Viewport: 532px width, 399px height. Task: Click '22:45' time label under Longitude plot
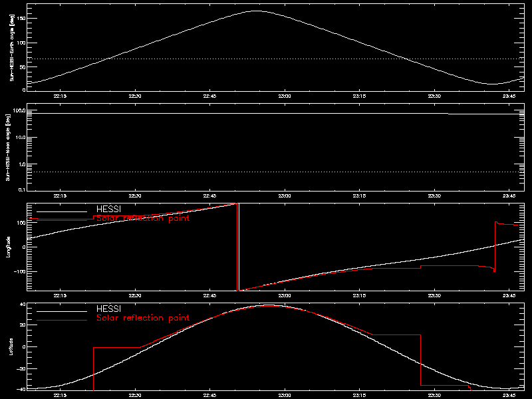pyautogui.click(x=209, y=295)
